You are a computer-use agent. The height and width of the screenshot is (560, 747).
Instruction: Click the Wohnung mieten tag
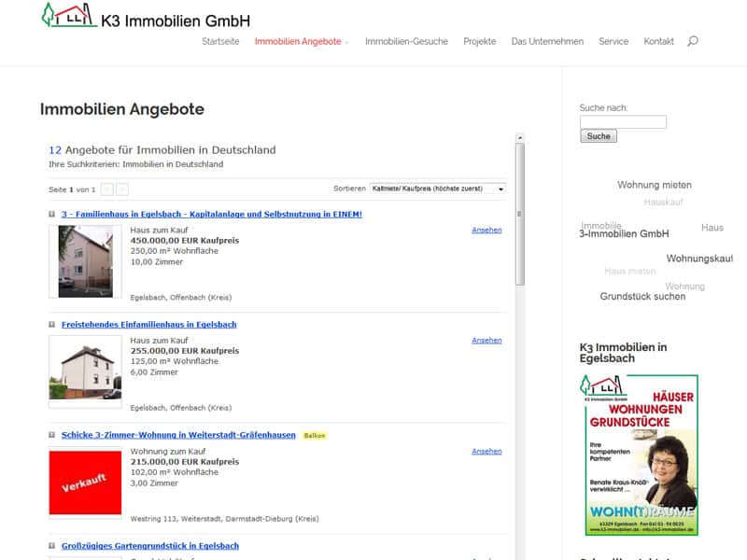click(655, 185)
